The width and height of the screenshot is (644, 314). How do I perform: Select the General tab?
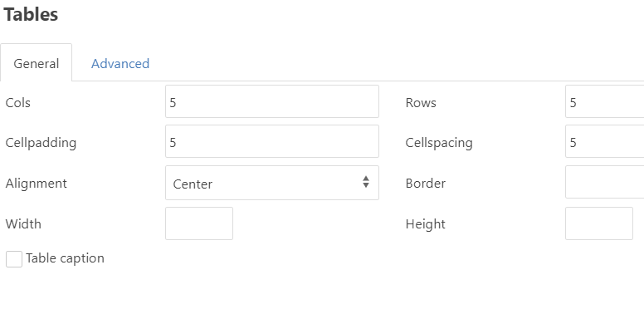pyautogui.click(x=37, y=63)
